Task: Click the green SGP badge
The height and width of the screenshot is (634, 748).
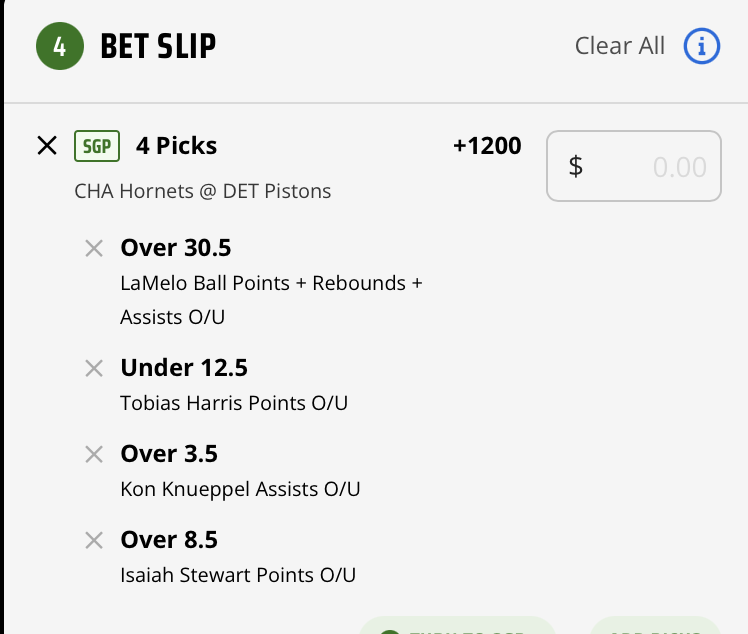Action: coord(97,146)
